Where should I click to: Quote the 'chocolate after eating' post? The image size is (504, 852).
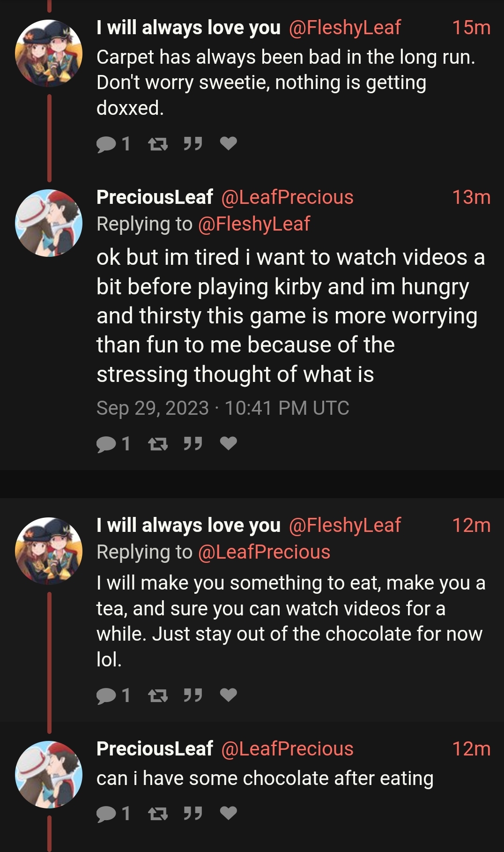coord(193,814)
